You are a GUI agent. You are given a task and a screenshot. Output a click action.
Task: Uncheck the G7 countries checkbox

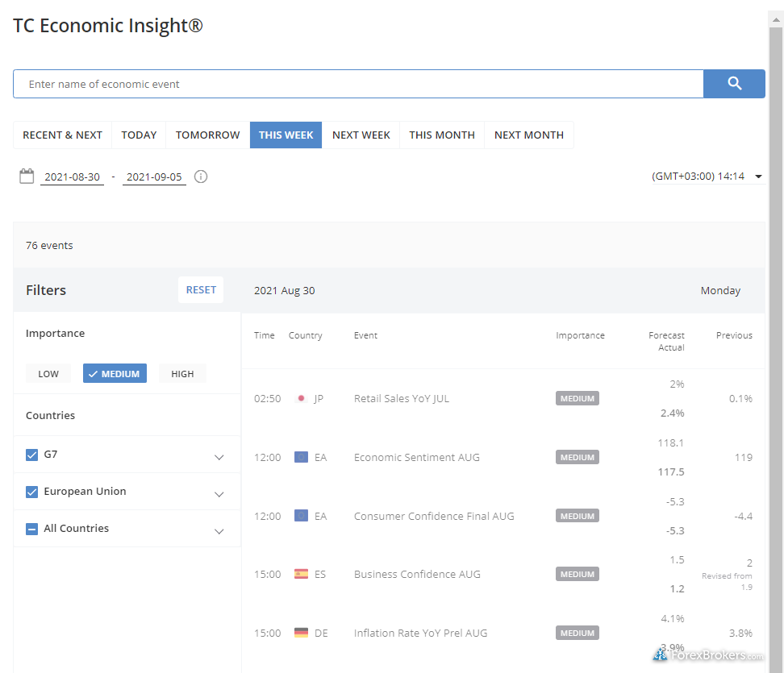[32, 455]
